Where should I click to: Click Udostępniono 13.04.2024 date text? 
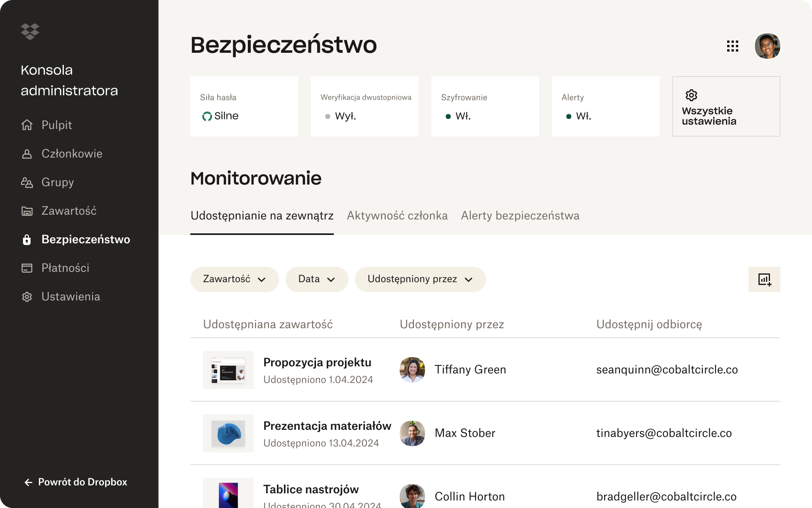(321, 443)
